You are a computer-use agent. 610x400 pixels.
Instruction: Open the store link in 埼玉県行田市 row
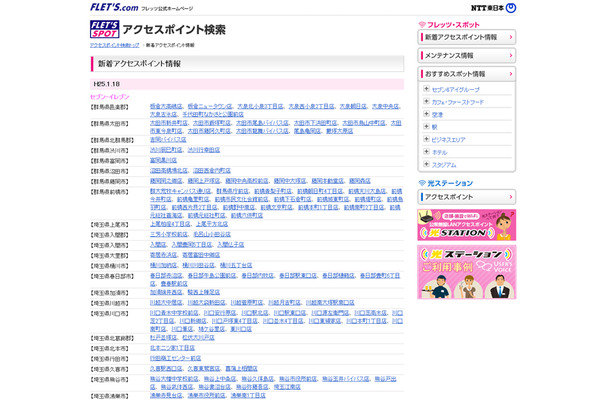175,358
